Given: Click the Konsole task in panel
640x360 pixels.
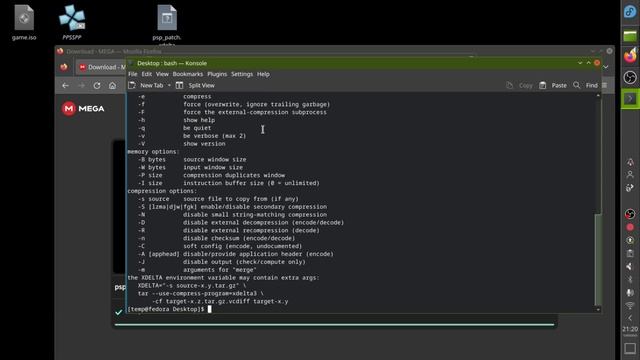Looking at the screenshot, I should tap(630, 98).
